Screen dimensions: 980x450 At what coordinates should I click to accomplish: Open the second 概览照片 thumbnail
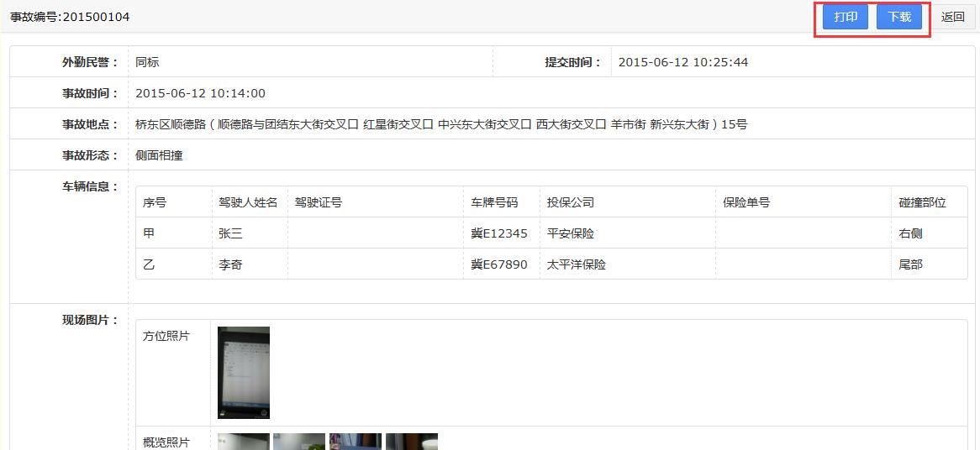coord(299,442)
